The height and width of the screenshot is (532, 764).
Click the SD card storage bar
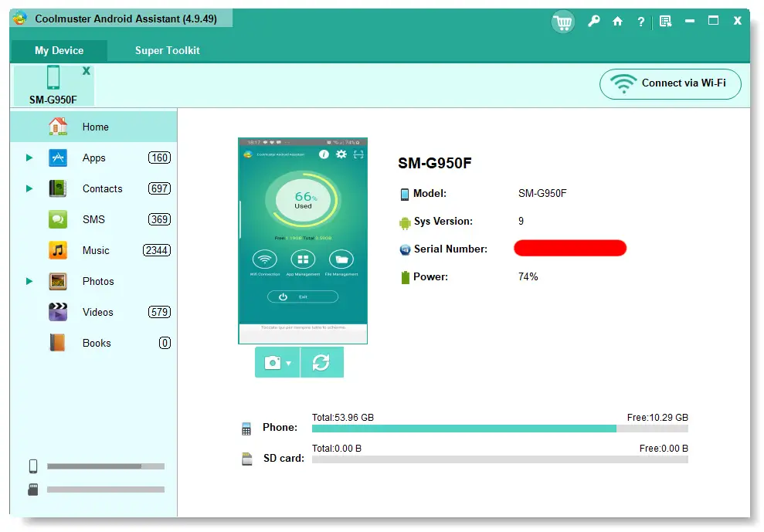click(x=500, y=459)
